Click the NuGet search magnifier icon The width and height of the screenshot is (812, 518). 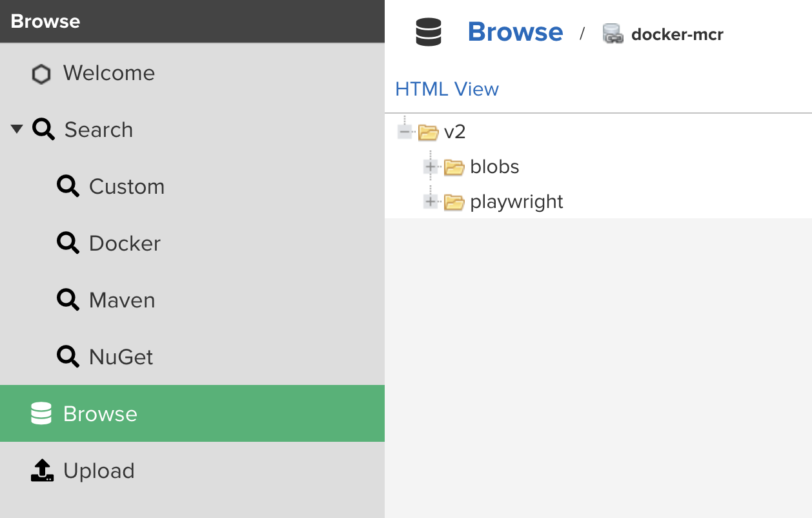click(68, 357)
